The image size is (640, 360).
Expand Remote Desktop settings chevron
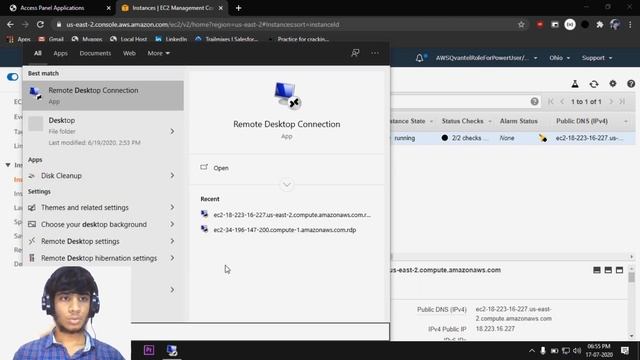[172, 241]
